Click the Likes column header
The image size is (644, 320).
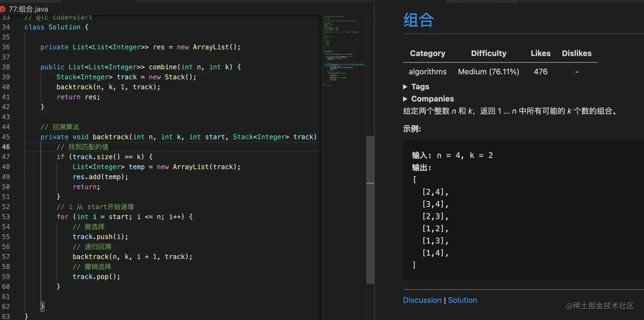point(540,54)
